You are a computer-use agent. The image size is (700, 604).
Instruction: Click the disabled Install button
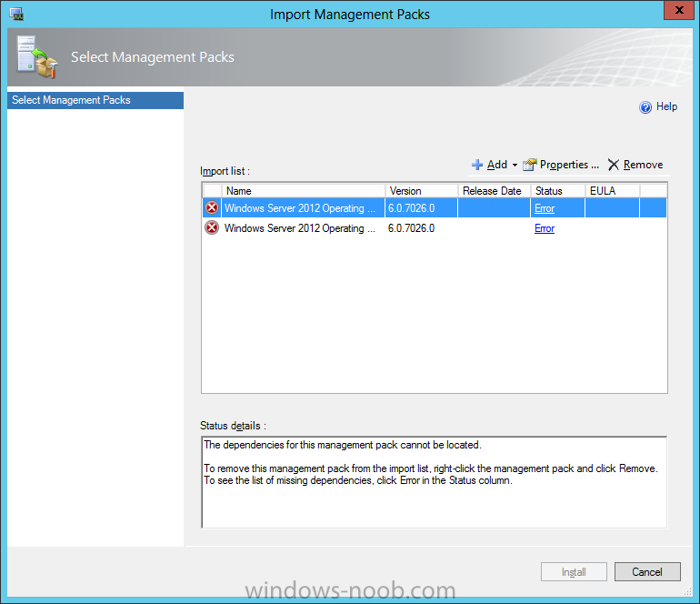(574, 572)
